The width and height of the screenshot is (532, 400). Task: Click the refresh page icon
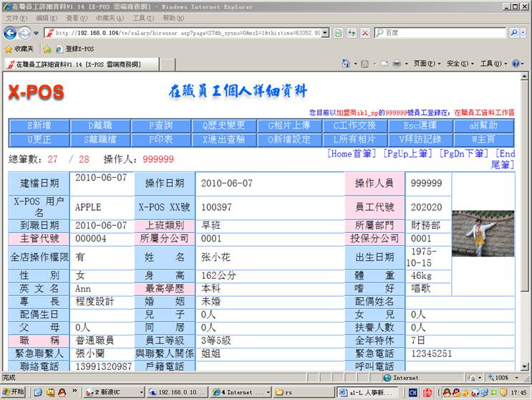(352, 33)
